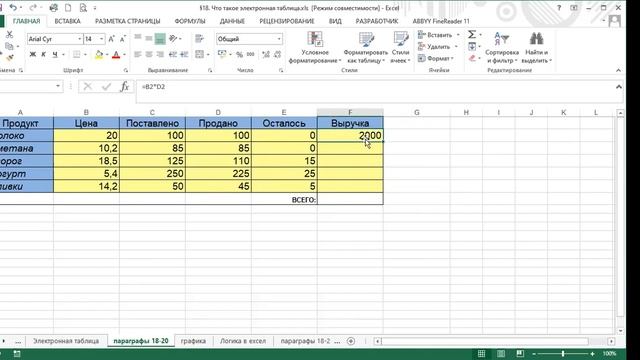Activate the format painter brush

pyautogui.click(x=9, y=58)
